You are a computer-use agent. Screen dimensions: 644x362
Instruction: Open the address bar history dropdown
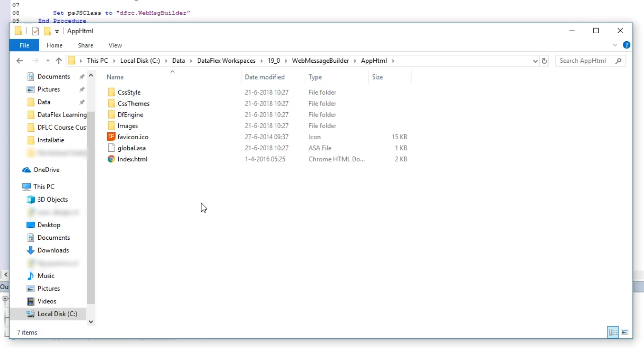[x=535, y=61]
